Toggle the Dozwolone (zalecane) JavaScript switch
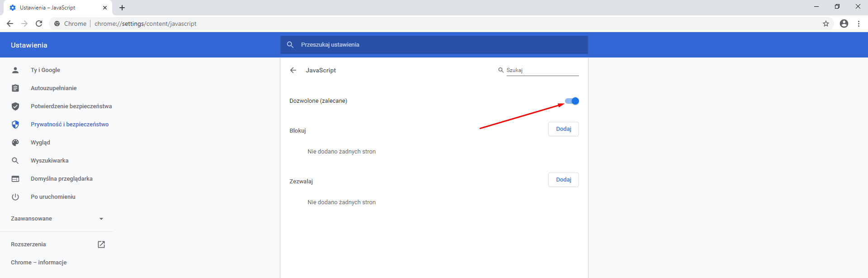The image size is (868, 278). click(572, 101)
